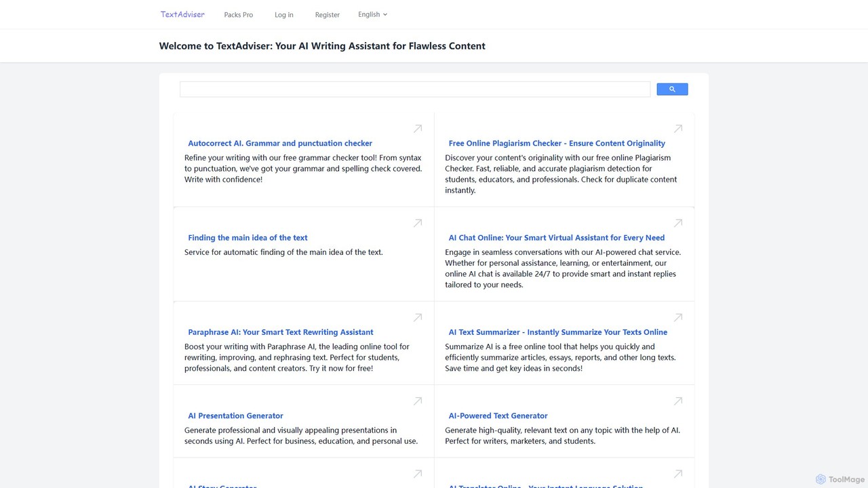This screenshot has height=488, width=868.
Task: Click arrow icon on AI Chat card
Action: coord(678,222)
